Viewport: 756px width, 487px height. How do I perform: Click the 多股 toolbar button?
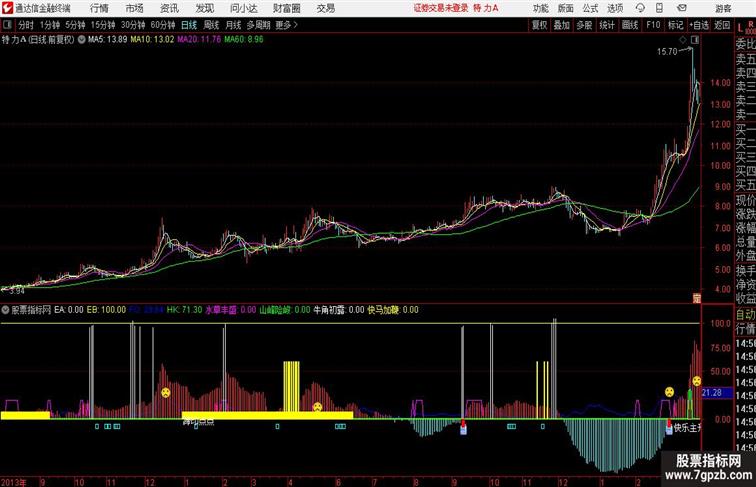584,25
